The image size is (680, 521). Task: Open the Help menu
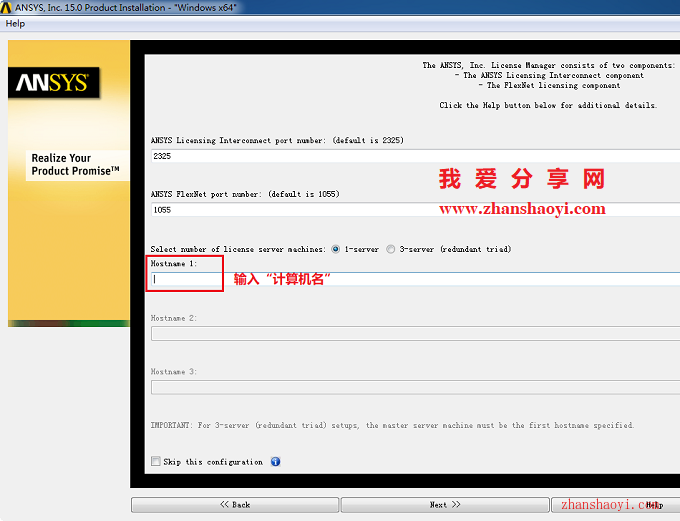pyautogui.click(x=15, y=24)
